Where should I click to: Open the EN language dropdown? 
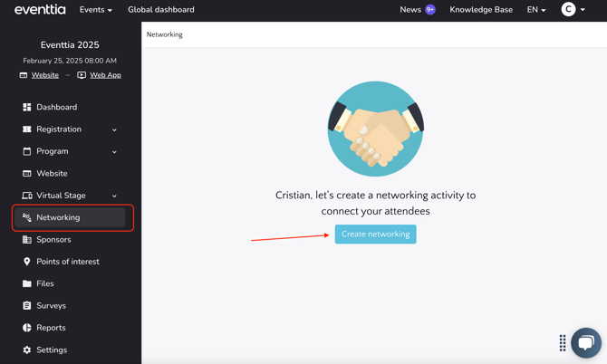(536, 10)
